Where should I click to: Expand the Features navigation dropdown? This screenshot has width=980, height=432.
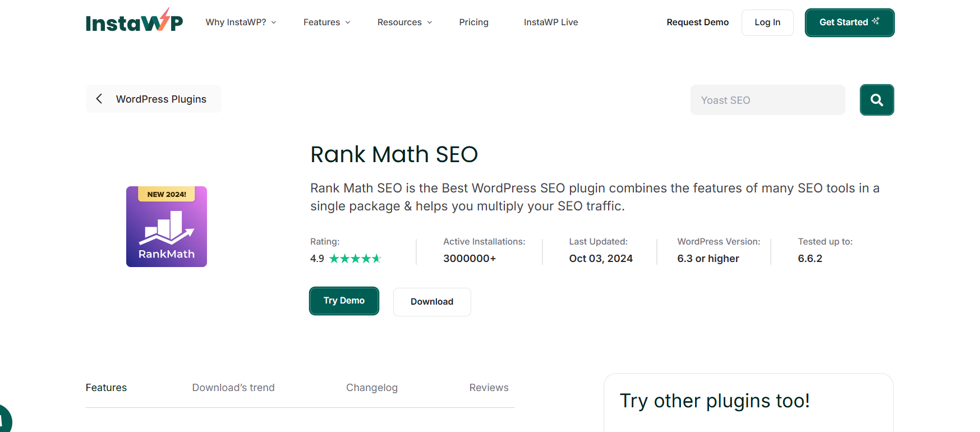[327, 22]
